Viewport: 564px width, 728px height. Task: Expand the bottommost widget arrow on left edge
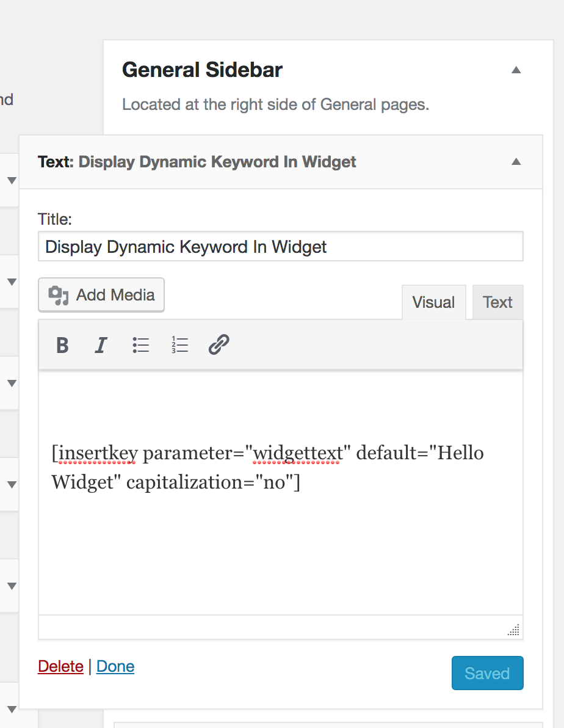[x=11, y=708]
